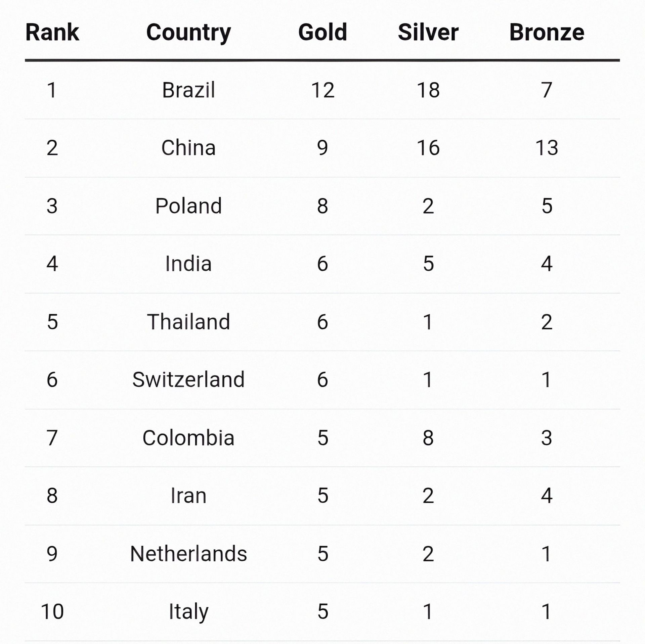Select the Netherlands country cell

(188, 554)
